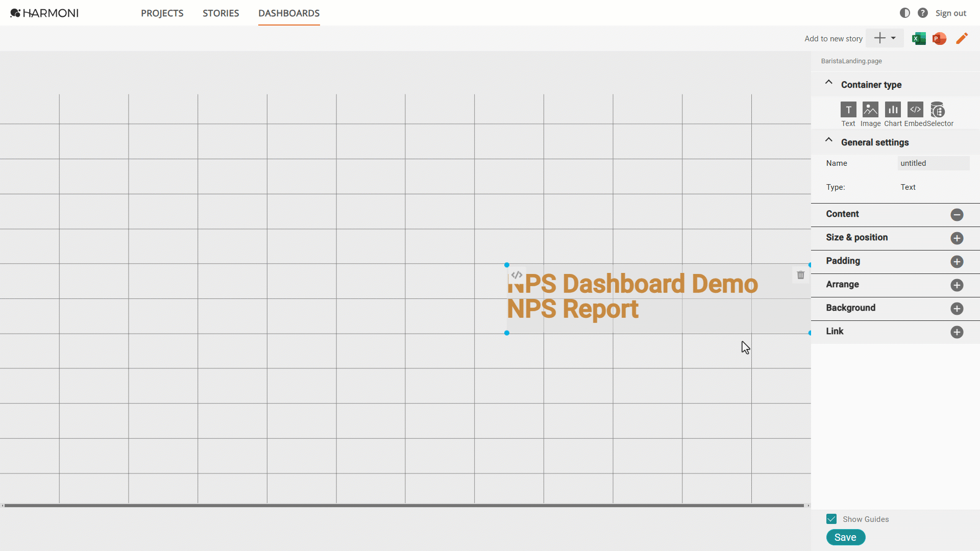Select the 'NPS Dashboard Demo' title text
This screenshot has height=551, width=980.
click(x=632, y=284)
